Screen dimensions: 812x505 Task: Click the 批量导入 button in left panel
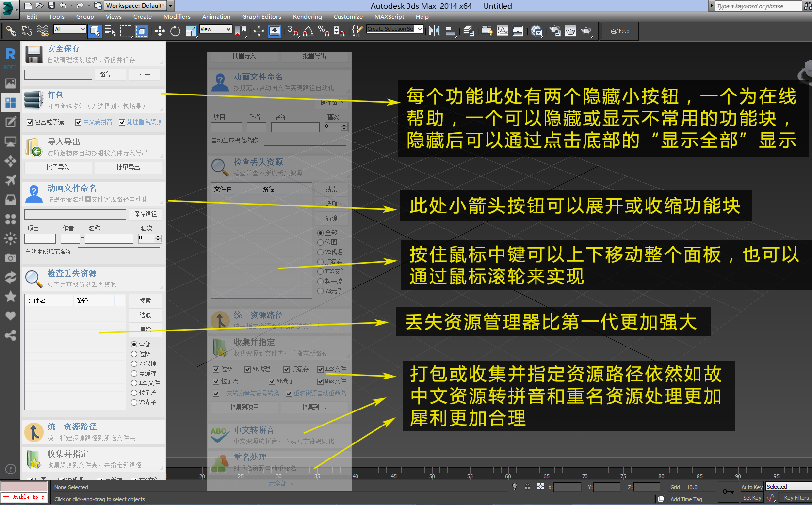[x=58, y=168]
